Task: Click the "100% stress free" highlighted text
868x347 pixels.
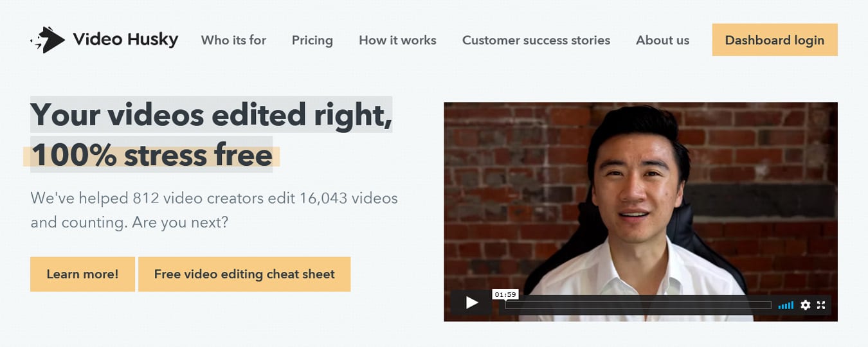Action: tap(152, 156)
